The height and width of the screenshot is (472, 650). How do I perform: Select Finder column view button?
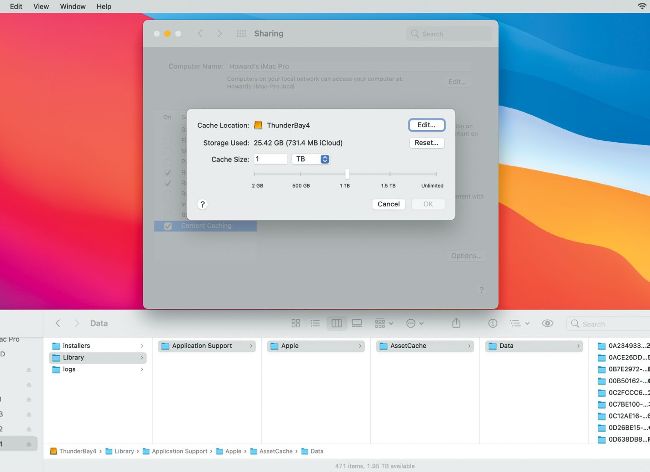pyautogui.click(x=337, y=323)
